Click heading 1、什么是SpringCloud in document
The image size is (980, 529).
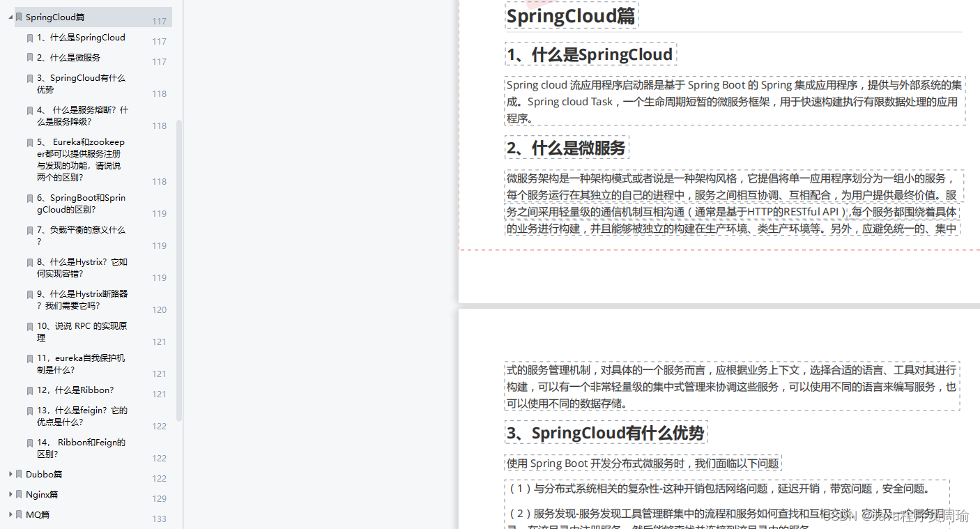(590, 54)
